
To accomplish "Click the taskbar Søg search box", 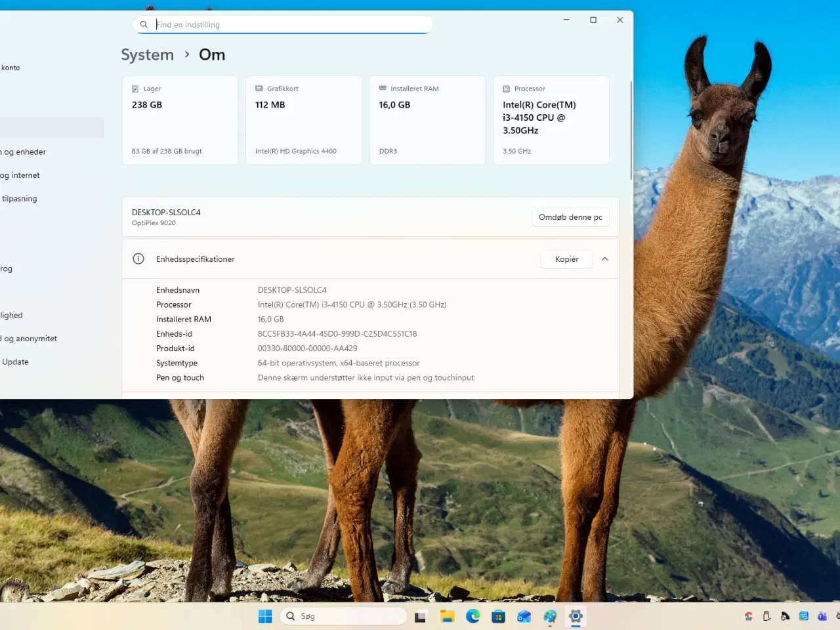I will [343, 616].
